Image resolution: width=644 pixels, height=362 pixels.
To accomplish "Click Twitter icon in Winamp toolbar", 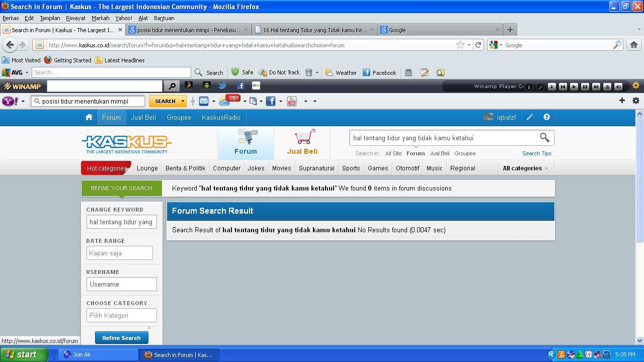I will (x=222, y=86).
